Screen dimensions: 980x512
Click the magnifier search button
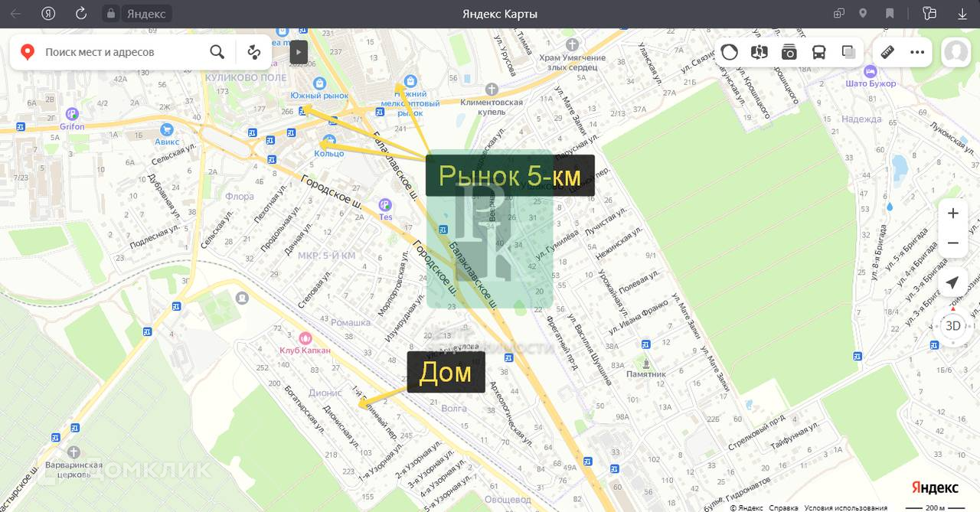[x=217, y=52]
